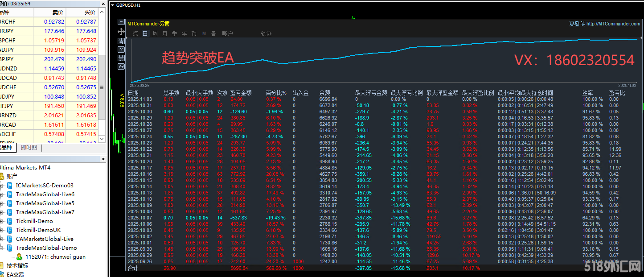
Task: Open help via the ? toolbar icon
Action: coord(121,49)
